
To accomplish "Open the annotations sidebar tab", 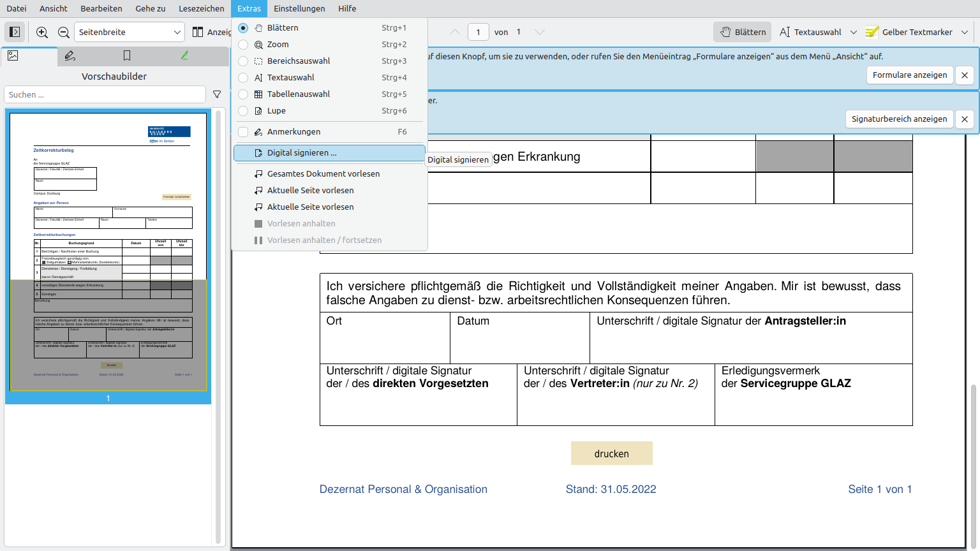I will click(70, 56).
